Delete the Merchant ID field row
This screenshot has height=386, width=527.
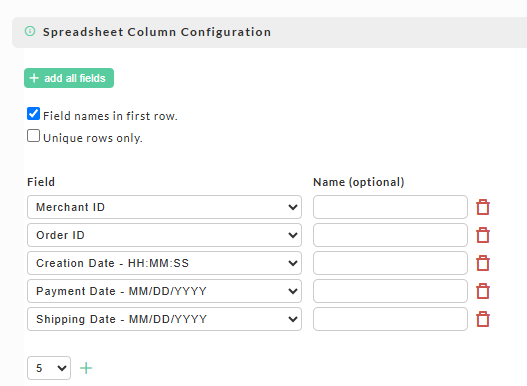[483, 207]
